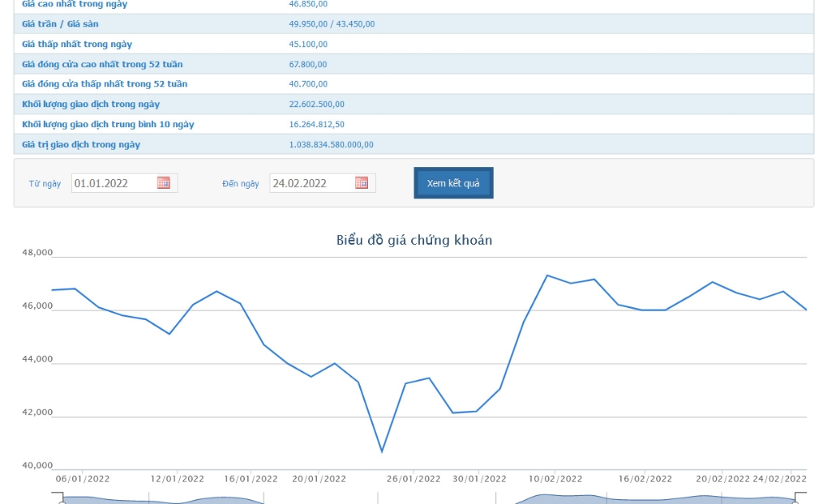Click the chart title Biểu đồ giá chứng khoán
Screen dimensions: 840x504
point(414,240)
